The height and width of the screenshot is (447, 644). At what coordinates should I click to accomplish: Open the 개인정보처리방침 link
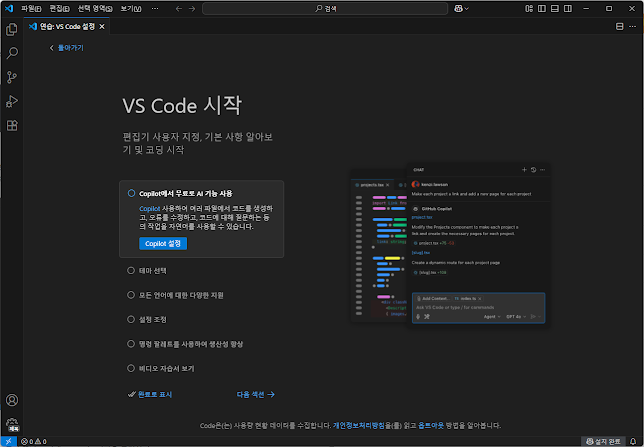359,426
